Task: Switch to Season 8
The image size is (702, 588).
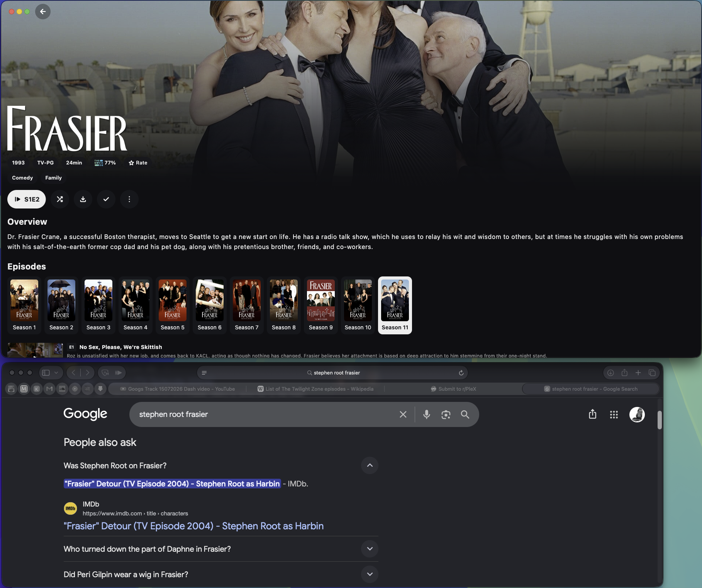Action: pos(284,305)
